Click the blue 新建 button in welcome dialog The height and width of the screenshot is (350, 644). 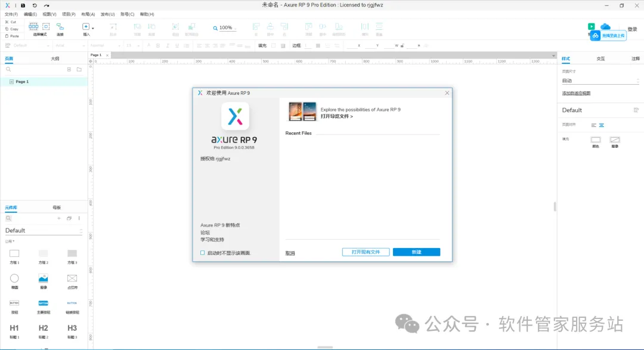tap(416, 252)
